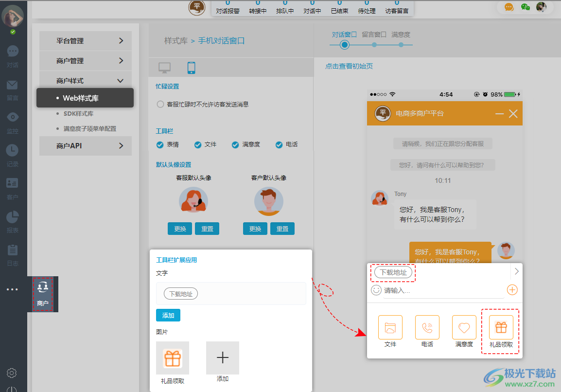The image size is (561, 392).
Task: Click the 添加 button below the text field
Action: pos(168,315)
